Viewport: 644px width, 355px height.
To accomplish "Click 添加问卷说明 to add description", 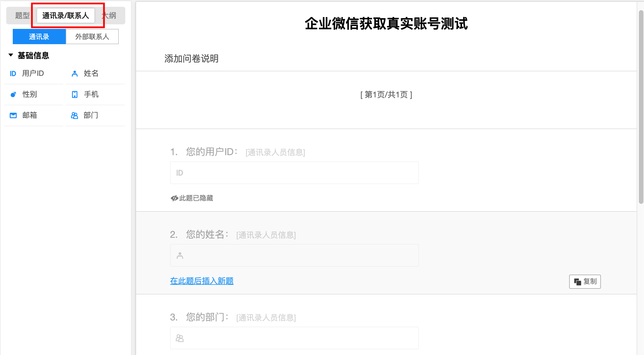I will (191, 59).
